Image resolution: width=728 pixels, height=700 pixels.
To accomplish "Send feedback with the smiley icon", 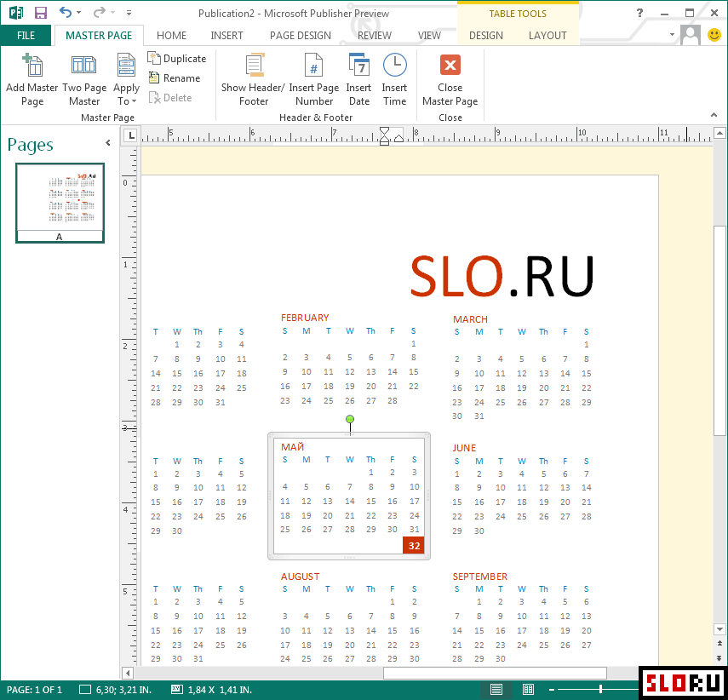I will coord(714,35).
